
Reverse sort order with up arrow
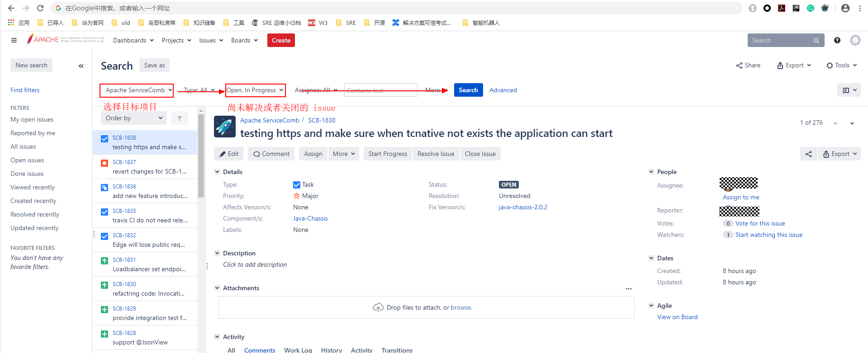[x=180, y=118]
